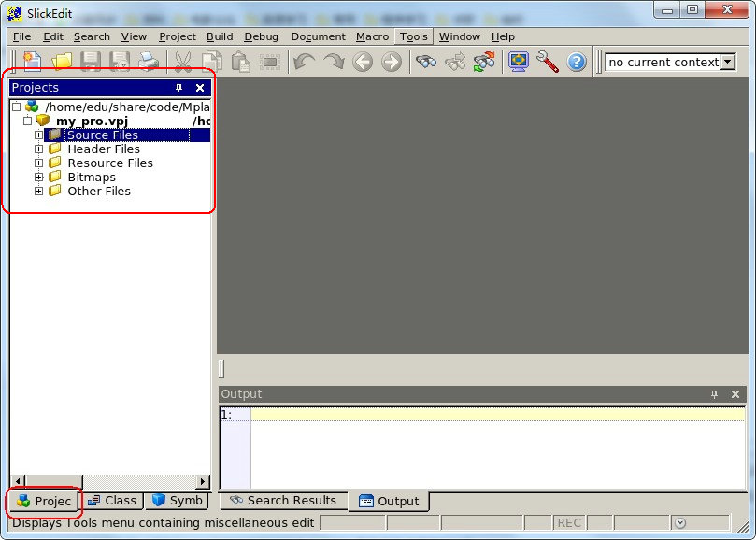The image size is (756, 540).
Task: Expand the Resource Files folder
Action: [38, 163]
